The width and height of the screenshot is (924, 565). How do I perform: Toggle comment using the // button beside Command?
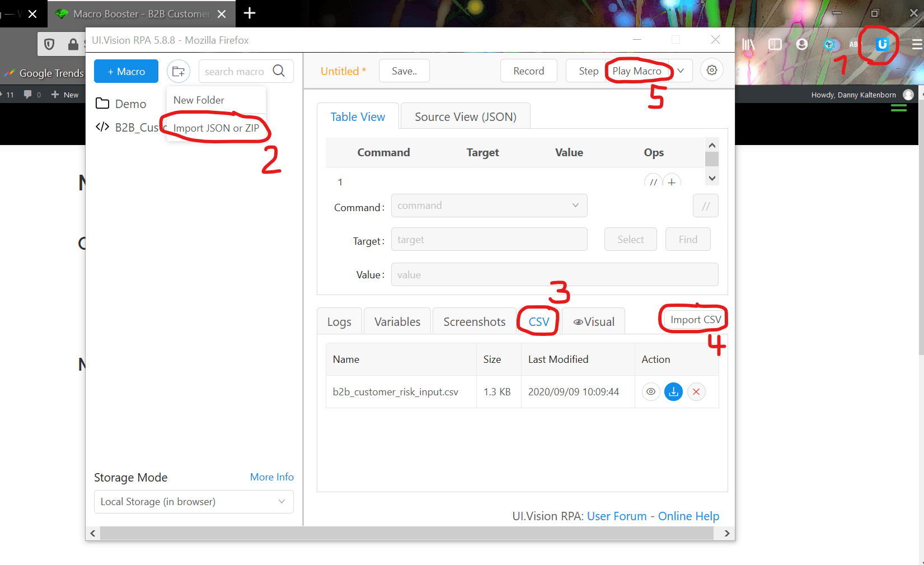[705, 206]
